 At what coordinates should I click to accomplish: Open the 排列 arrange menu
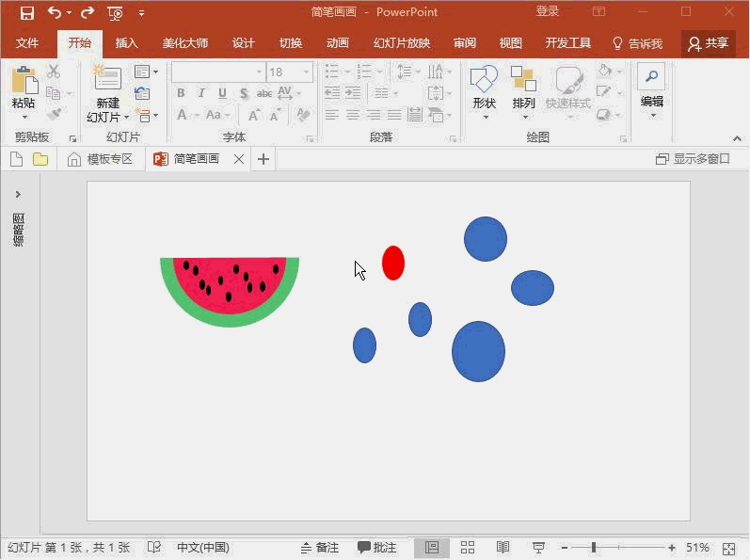pyautogui.click(x=523, y=92)
